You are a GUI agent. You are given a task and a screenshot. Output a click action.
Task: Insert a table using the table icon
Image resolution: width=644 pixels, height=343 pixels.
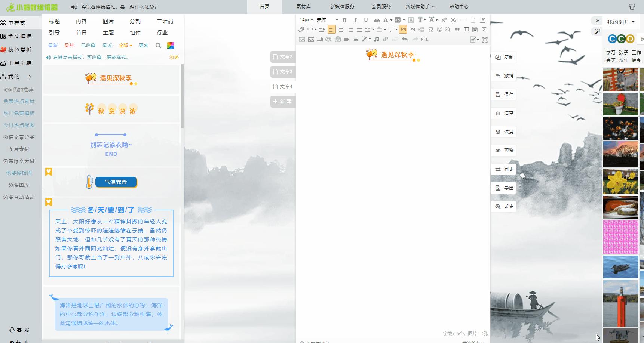466,29
